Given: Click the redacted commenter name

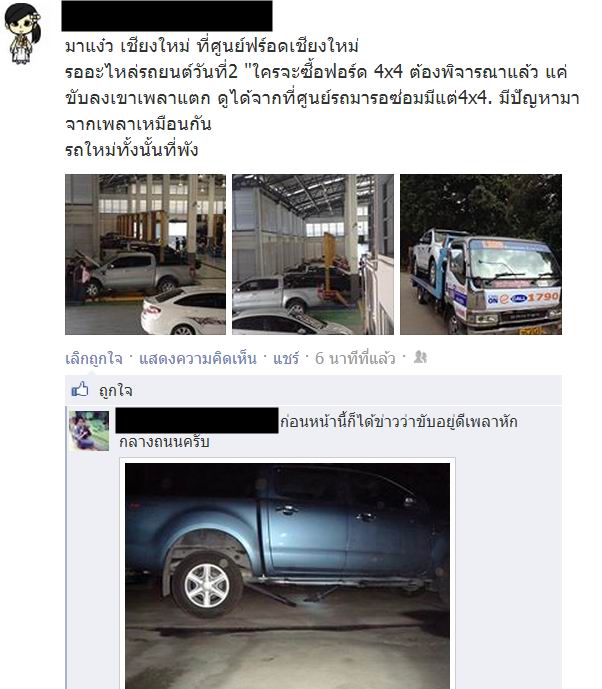Looking at the screenshot, I should [x=197, y=421].
